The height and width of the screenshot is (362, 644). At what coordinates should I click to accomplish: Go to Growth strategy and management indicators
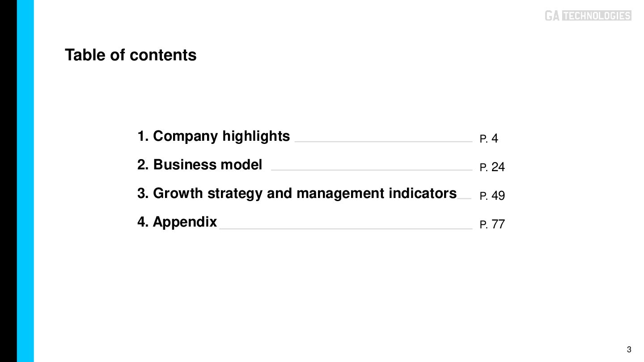coord(297,193)
